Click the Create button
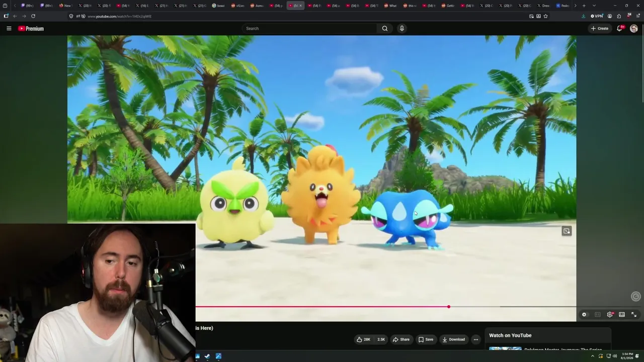Viewport: 644px width, 362px height. tap(600, 29)
